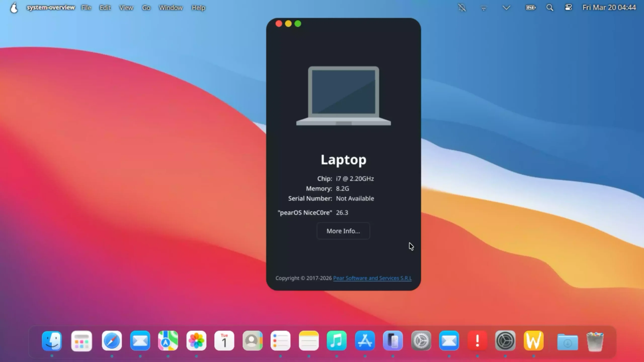Open the Wi-Fi status icon
This screenshot has height=362, width=644.
click(x=484, y=8)
